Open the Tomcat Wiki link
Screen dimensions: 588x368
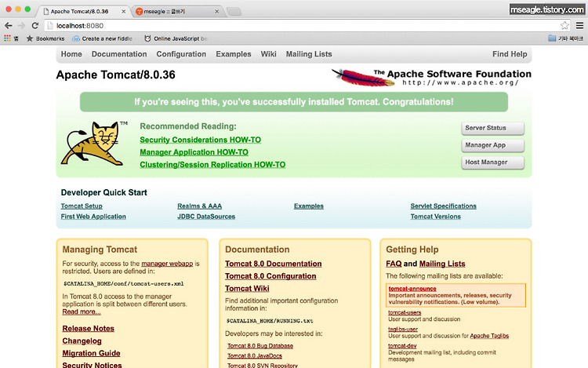247,289
